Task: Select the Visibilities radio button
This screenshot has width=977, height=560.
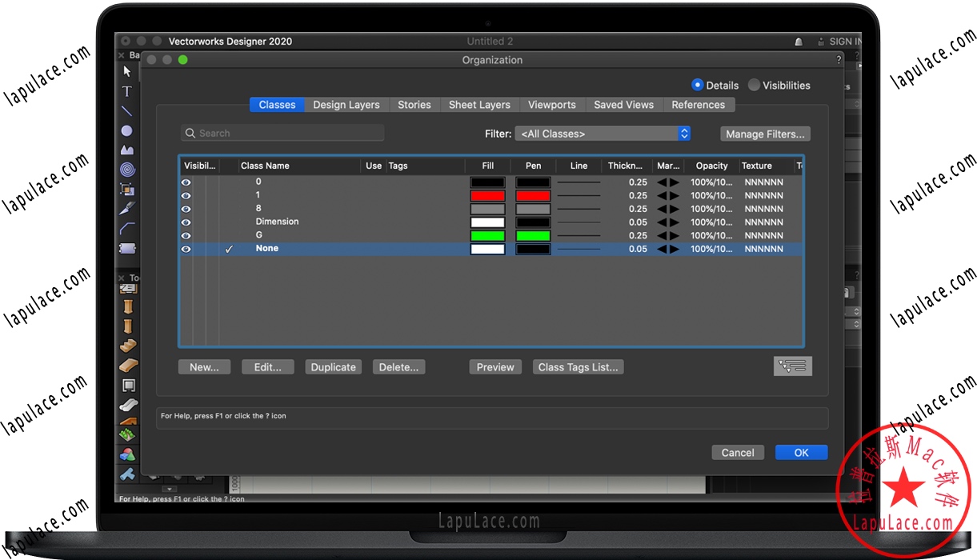Action: 754,85
